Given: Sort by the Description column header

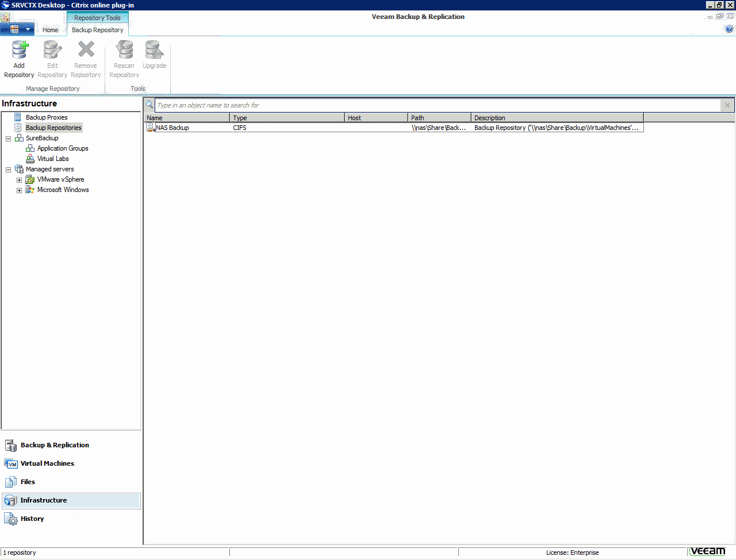Looking at the screenshot, I should pyautogui.click(x=558, y=118).
